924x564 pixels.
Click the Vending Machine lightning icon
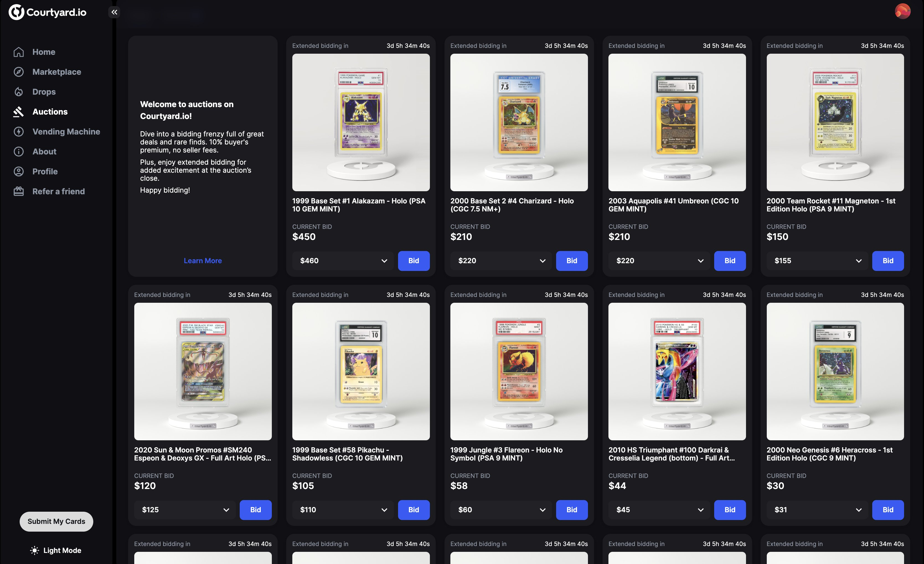pyautogui.click(x=19, y=132)
